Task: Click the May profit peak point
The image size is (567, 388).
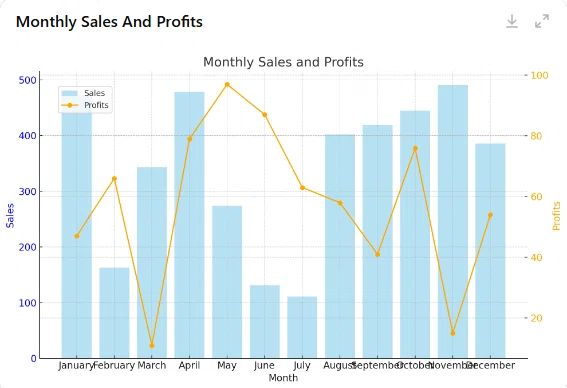Action: (x=227, y=85)
